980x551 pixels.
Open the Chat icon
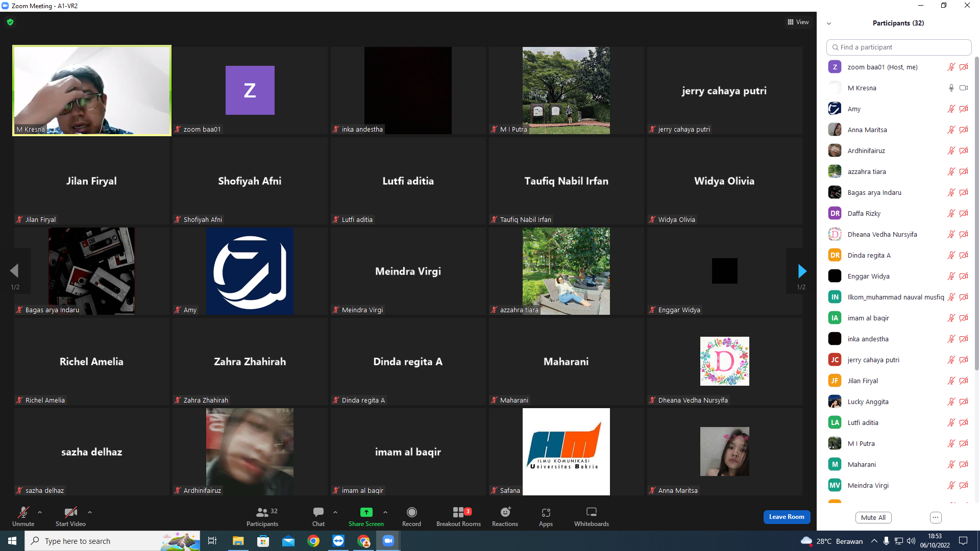(318, 512)
